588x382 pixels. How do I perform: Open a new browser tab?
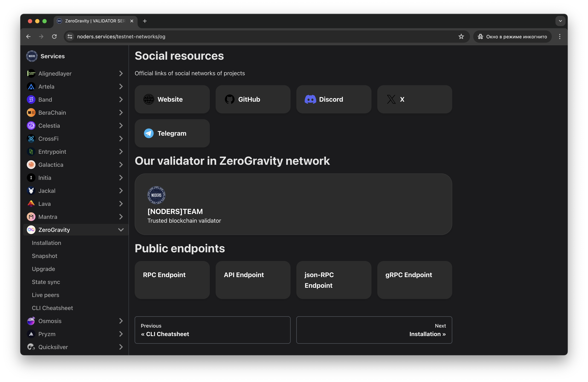(145, 21)
